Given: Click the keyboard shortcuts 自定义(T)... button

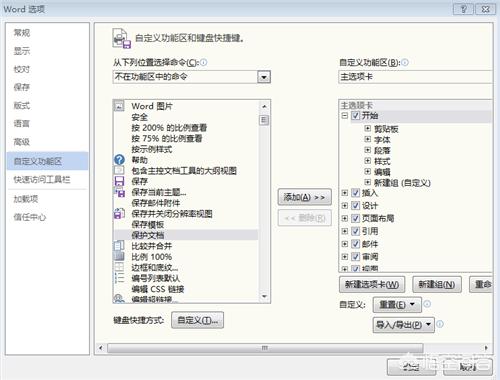Looking at the screenshot, I should tap(197, 320).
